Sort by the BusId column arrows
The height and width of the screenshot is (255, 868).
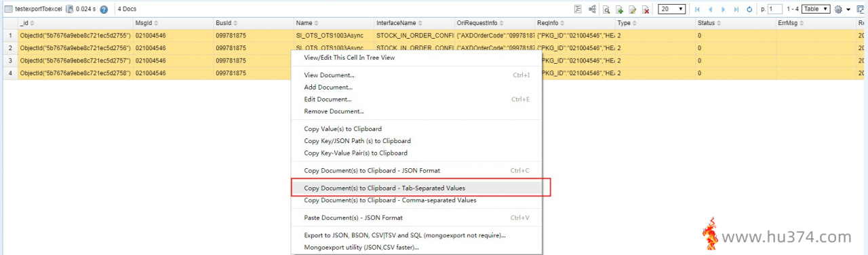click(236, 23)
